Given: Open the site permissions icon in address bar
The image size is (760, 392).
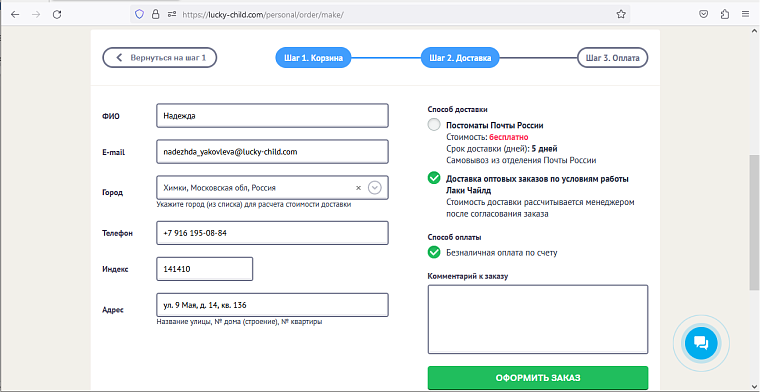Looking at the screenshot, I should (171, 15).
